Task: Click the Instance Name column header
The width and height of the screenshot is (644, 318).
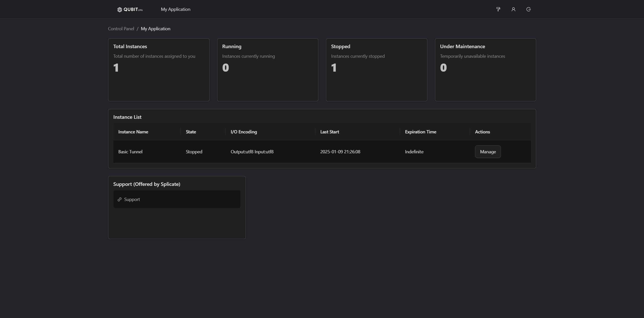Action: coord(133,132)
